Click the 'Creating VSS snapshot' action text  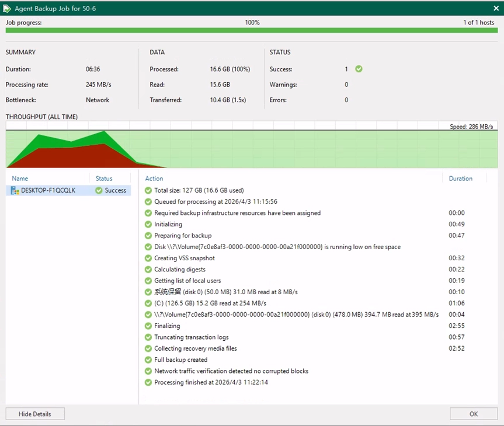tap(185, 259)
